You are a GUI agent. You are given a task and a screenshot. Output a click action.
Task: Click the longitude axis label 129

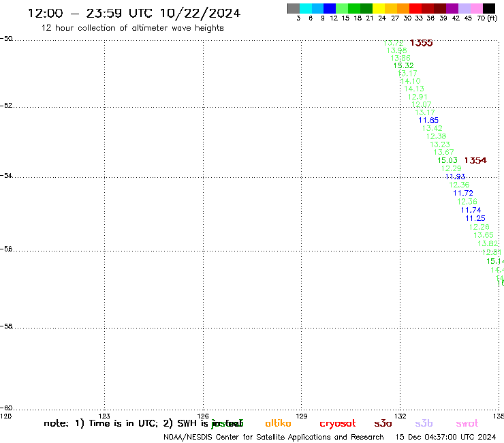302,416
